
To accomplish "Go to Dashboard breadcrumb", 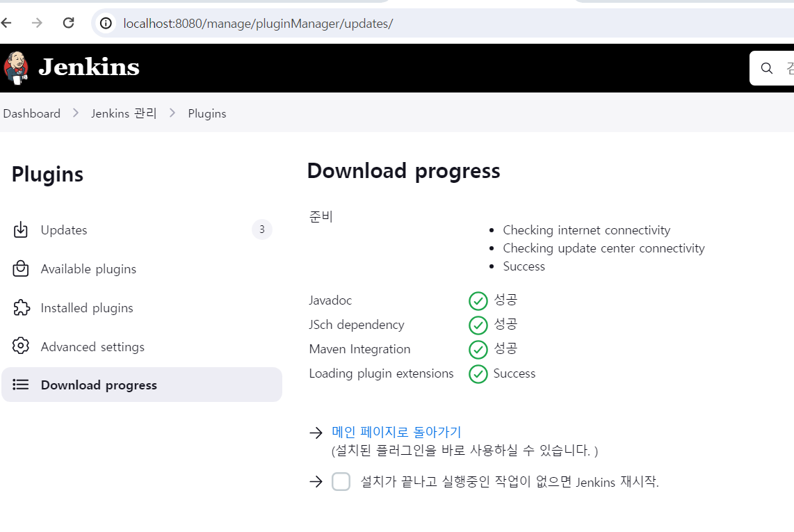I will (x=31, y=113).
